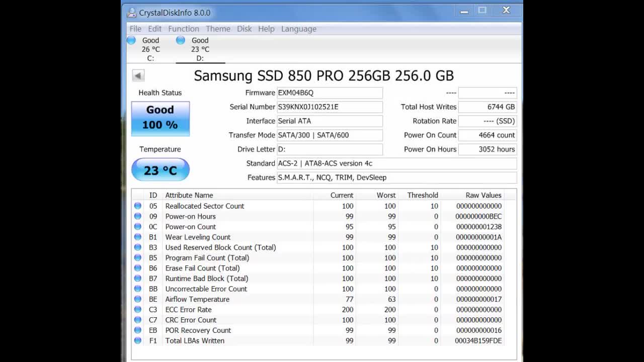Click raw value 000000000BEC
Screen dimensions: 644x362
pyautogui.click(x=478, y=216)
